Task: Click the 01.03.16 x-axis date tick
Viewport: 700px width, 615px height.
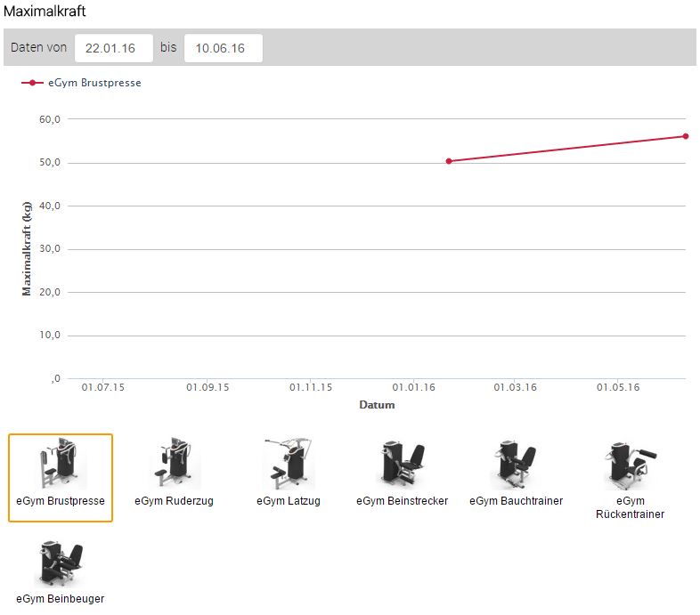Action: 516,388
